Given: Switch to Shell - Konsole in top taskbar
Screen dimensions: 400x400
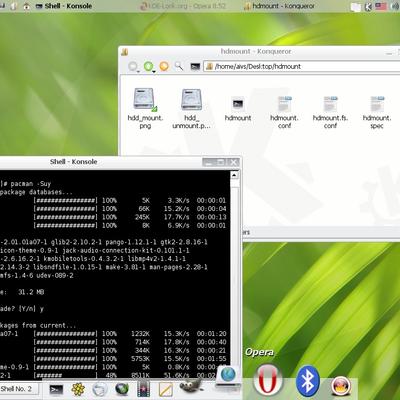Looking at the screenshot, I should click(64, 6).
